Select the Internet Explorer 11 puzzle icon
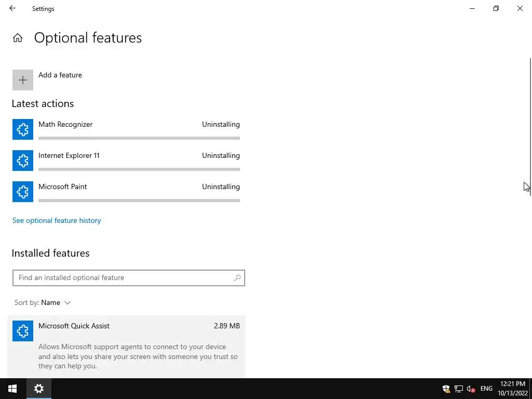This screenshot has width=532, height=399. click(23, 161)
